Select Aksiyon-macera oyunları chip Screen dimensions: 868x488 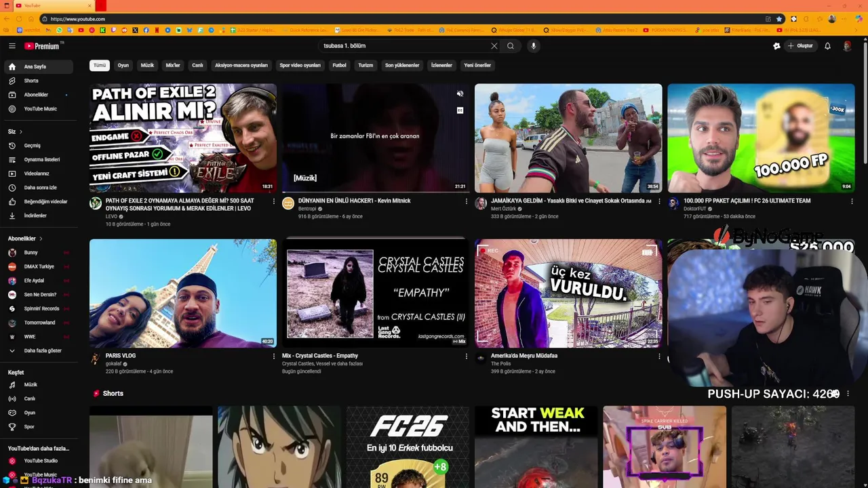241,65
